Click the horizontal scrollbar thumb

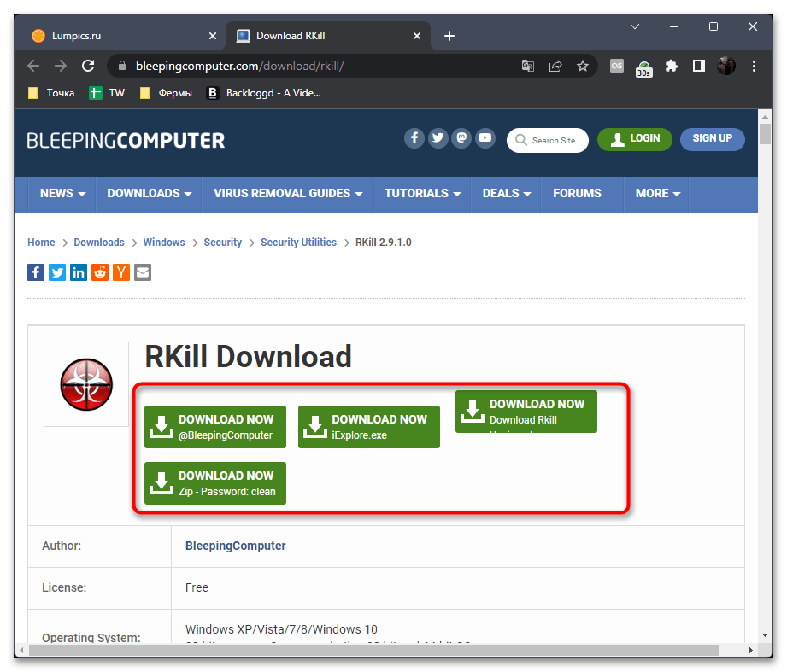click(374, 650)
